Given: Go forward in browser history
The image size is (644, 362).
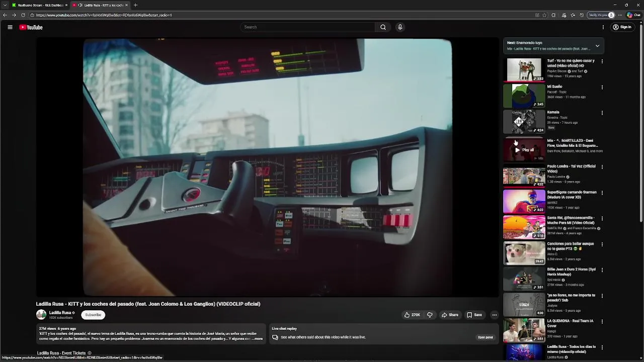Looking at the screenshot, I should click(14, 15).
